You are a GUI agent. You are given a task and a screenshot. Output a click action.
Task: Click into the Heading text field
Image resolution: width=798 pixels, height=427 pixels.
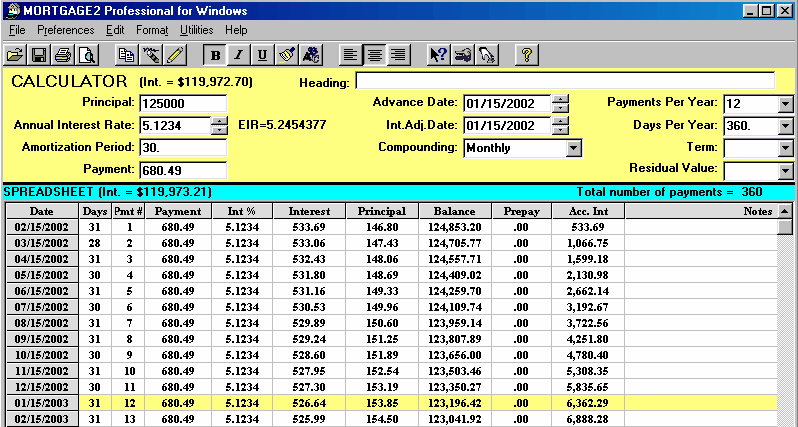click(564, 81)
